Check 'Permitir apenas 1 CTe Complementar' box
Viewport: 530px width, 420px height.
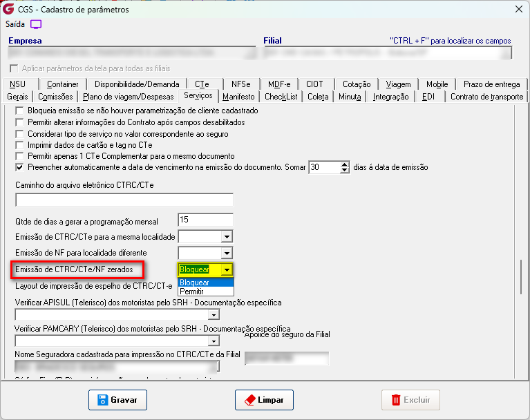(x=19, y=156)
